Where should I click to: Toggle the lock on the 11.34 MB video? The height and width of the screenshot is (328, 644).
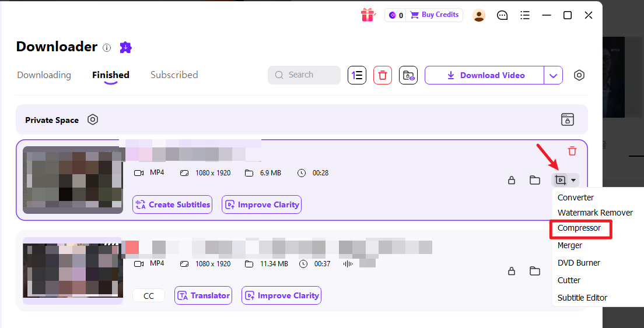(x=512, y=271)
